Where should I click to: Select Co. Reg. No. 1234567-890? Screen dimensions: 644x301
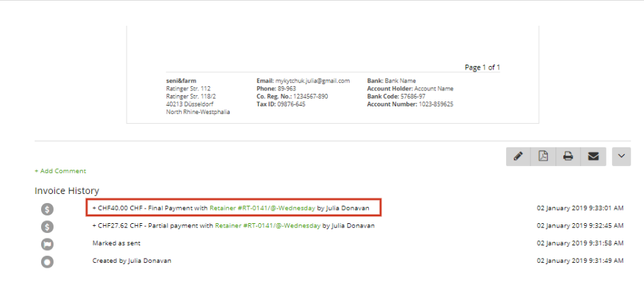tap(292, 97)
